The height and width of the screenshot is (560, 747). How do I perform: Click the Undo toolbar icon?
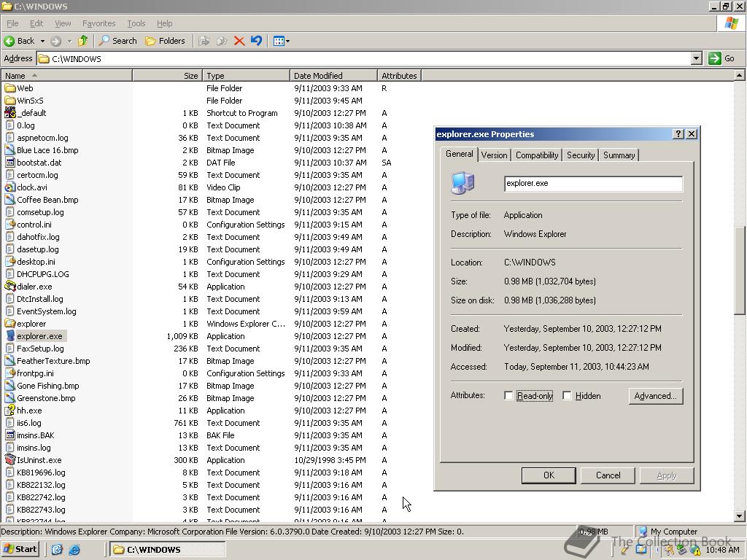pyautogui.click(x=256, y=41)
